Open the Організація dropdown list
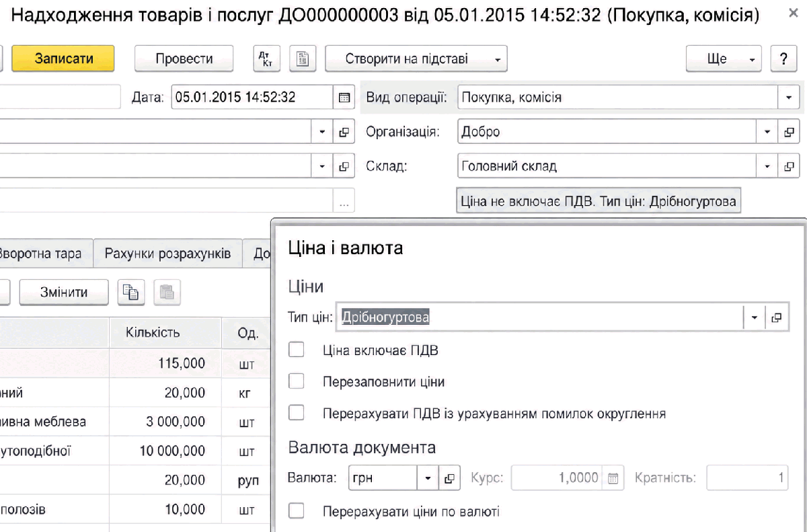Viewport: 807px width, 532px height. tap(767, 132)
